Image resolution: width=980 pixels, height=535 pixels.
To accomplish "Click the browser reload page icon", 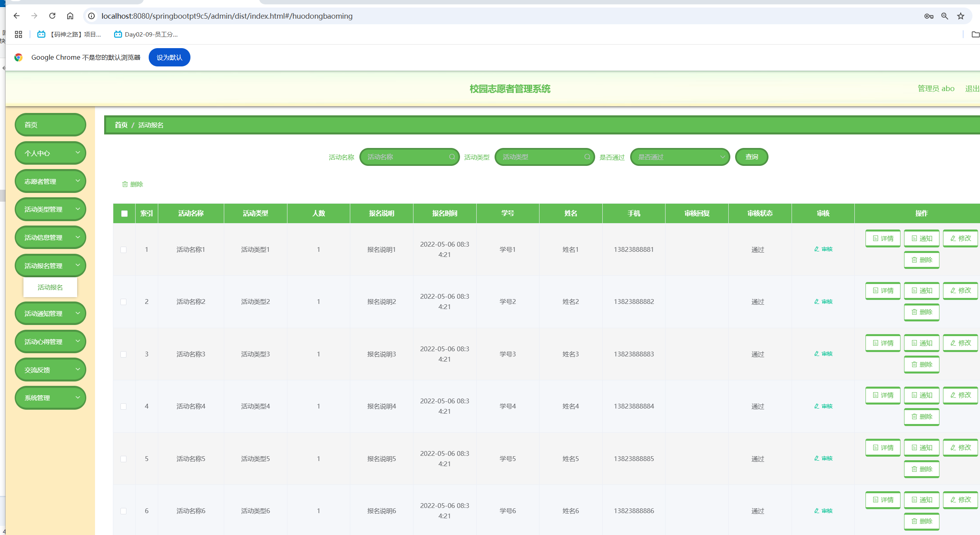I will point(52,16).
